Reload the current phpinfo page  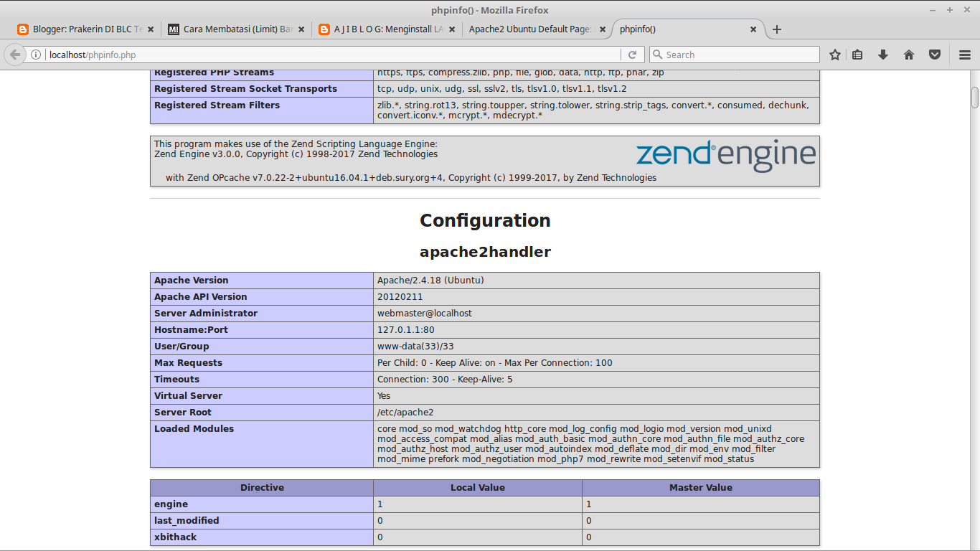click(x=632, y=55)
